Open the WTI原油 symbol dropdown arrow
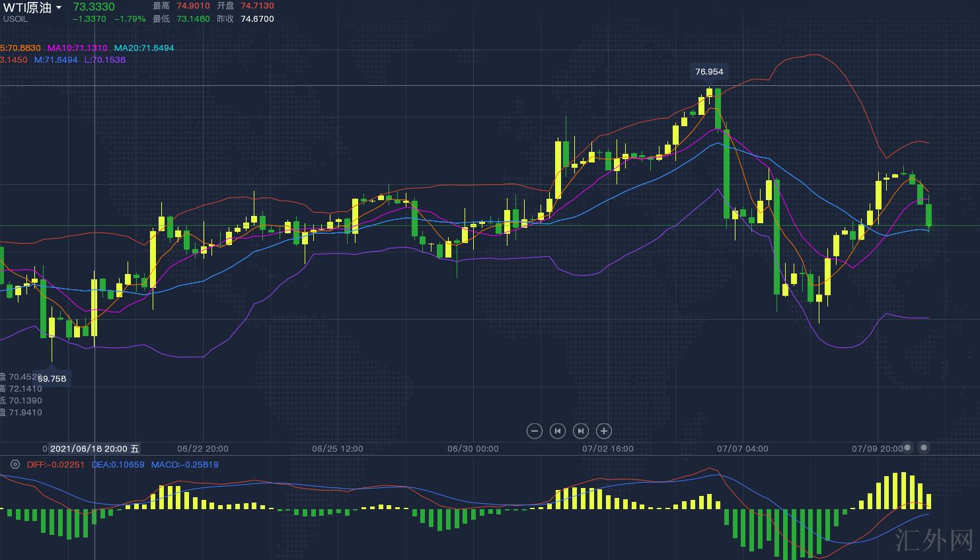Image resolution: width=980 pixels, height=560 pixels. pyautogui.click(x=59, y=8)
